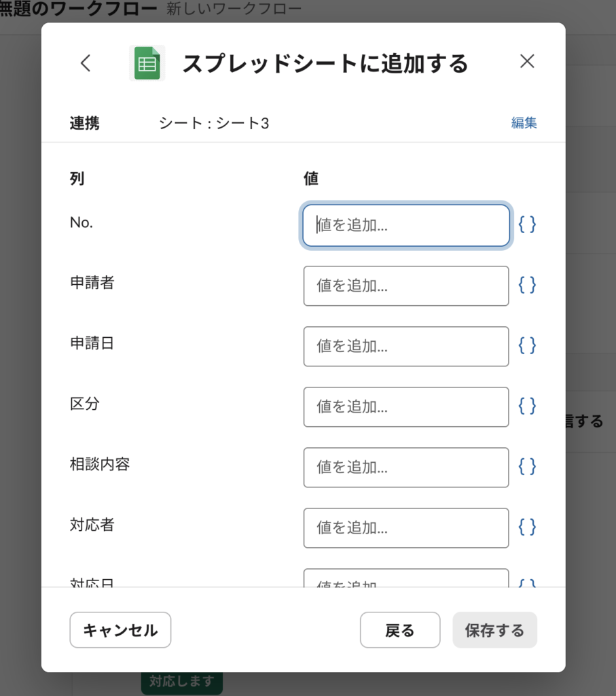This screenshot has height=696, width=616.
Task: Click the 申請日 value input field
Action: coord(405,347)
